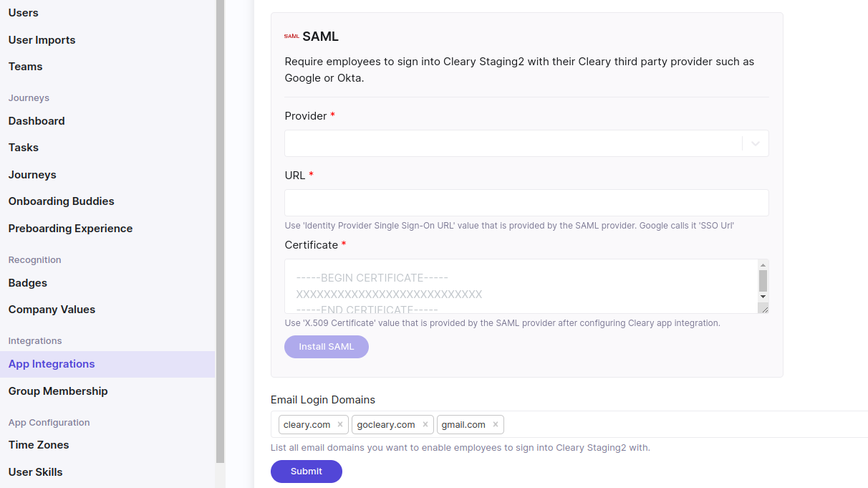Viewport: 868px width, 488px height.
Task: Open Group Membership
Action: (58, 391)
